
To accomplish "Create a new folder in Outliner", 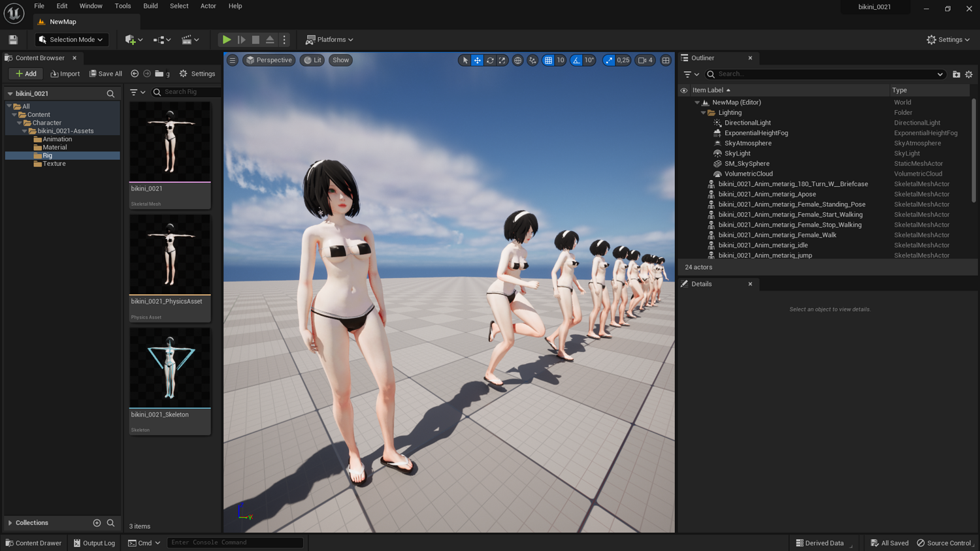I will [x=956, y=74].
